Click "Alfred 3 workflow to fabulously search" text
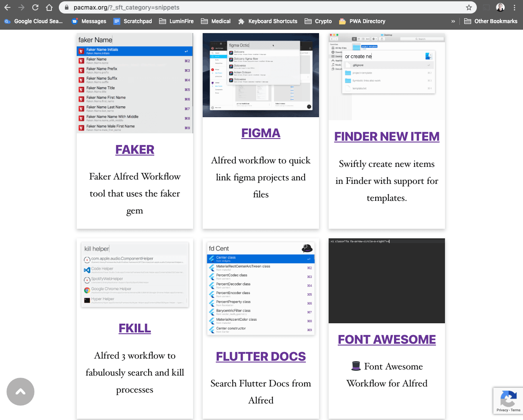This screenshot has height=420, width=523. [135, 373]
